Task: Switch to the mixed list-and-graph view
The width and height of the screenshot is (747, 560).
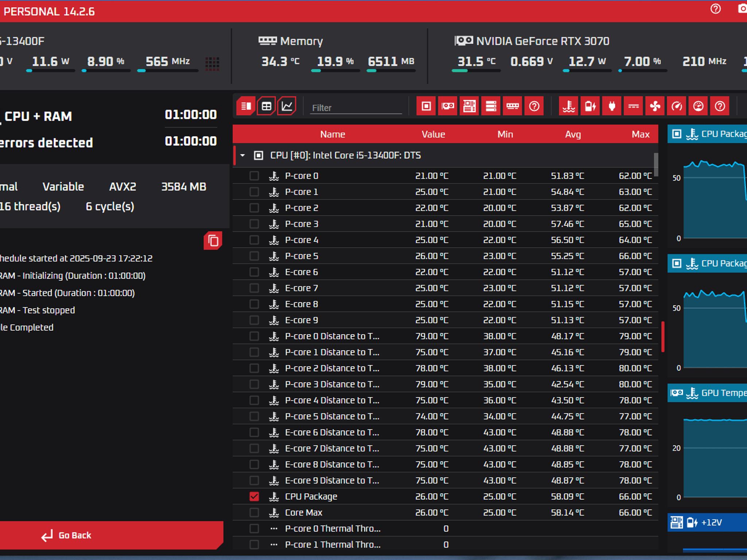Action: pyautogui.click(x=245, y=106)
